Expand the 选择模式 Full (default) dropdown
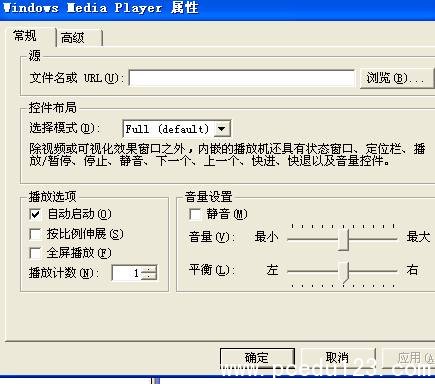This screenshot has height=384, width=435. tap(223, 129)
